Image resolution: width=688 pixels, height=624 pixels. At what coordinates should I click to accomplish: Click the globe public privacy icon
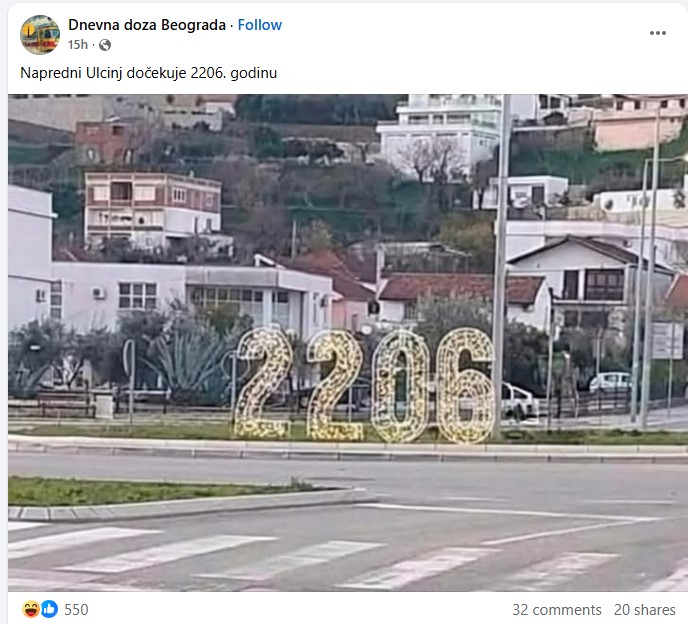105,45
